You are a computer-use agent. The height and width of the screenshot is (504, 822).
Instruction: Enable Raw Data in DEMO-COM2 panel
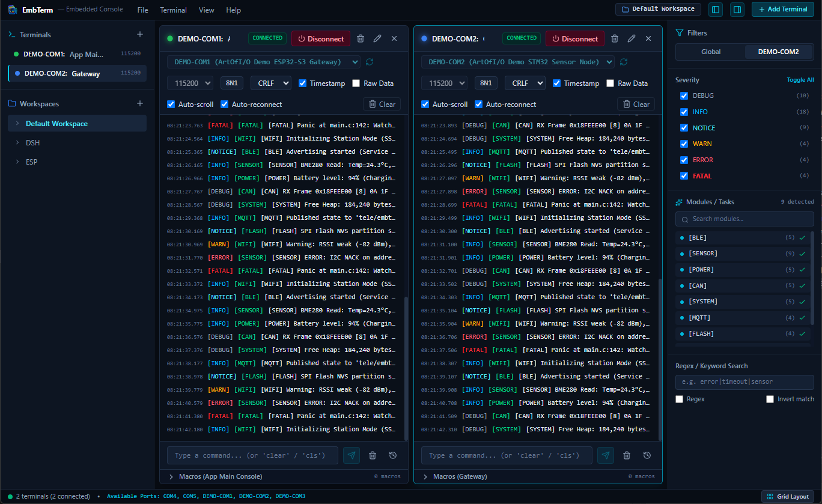(x=610, y=83)
